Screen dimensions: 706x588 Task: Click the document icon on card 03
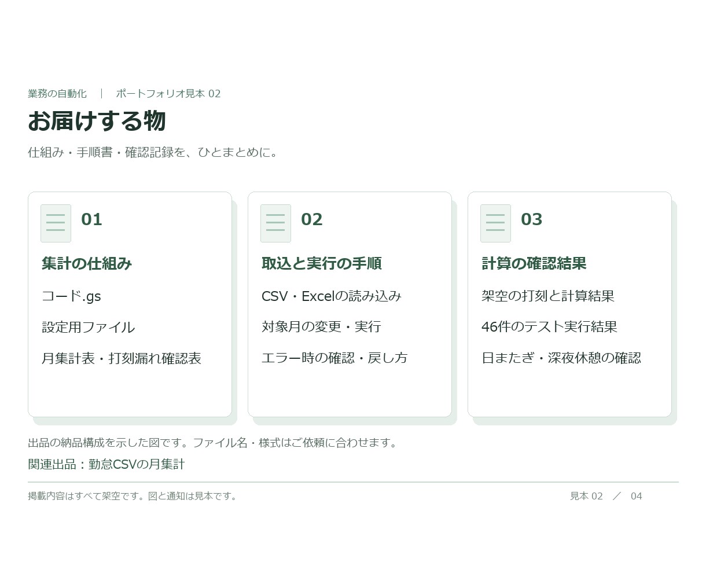click(495, 223)
